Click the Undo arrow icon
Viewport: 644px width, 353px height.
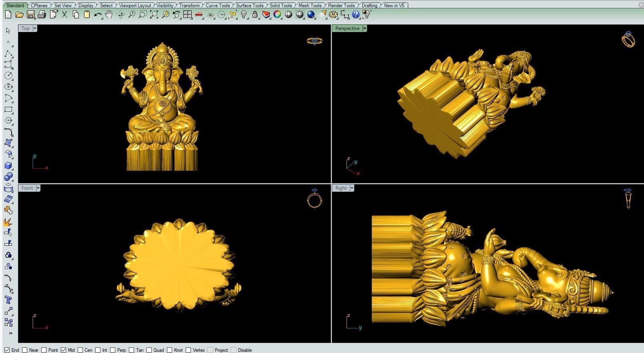pos(98,14)
